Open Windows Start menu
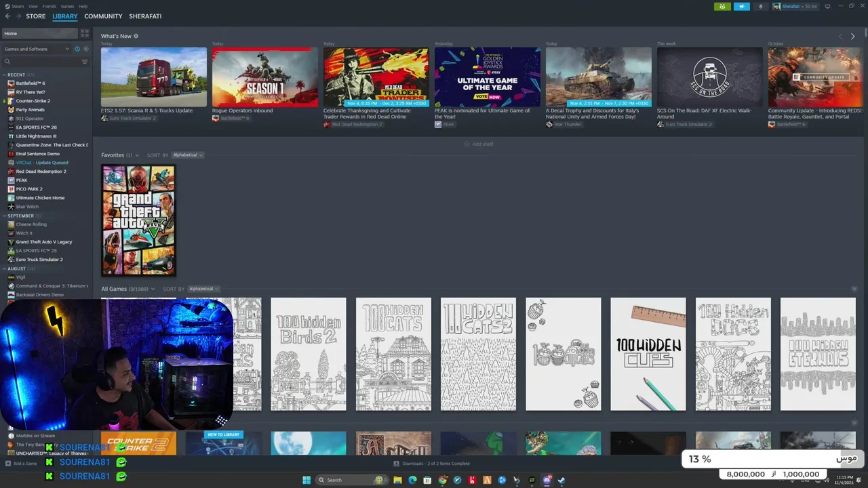This screenshot has width=868, height=488. click(x=307, y=480)
